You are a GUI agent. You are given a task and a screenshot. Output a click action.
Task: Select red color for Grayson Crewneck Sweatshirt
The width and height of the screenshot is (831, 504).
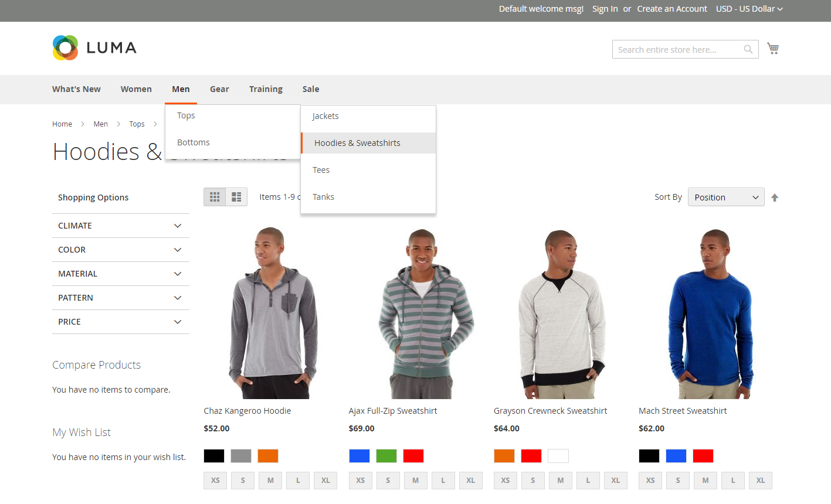pyautogui.click(x=531, y=456)
